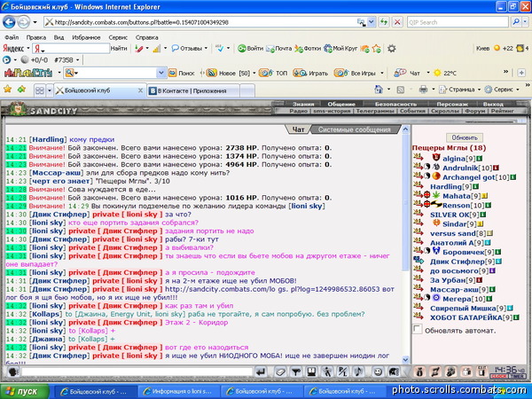
Task: Open the Телеграммы submenu link
Action: click(x=375, y=111)
